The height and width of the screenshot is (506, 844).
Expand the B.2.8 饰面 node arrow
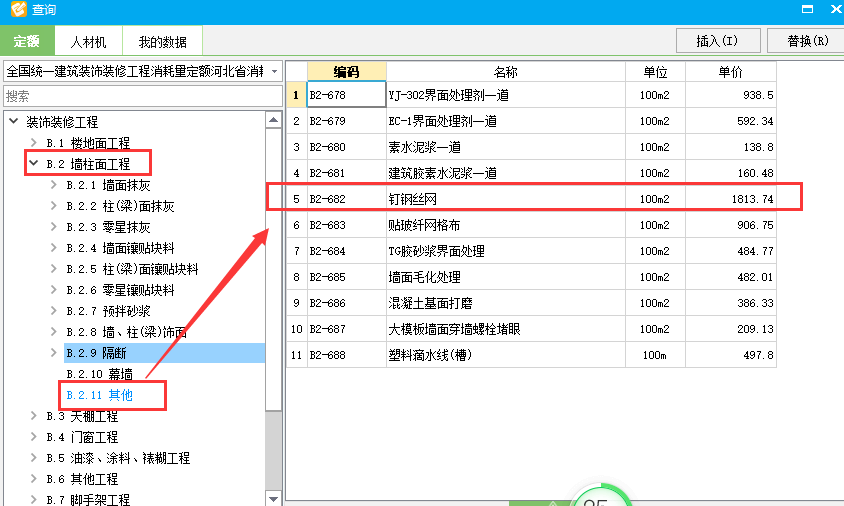coord(54,332)
